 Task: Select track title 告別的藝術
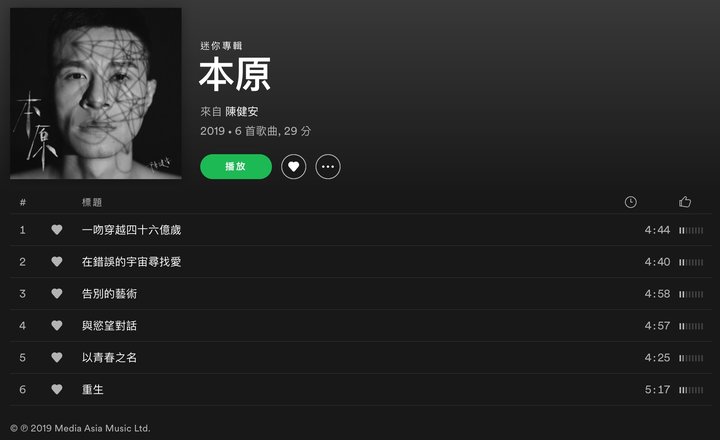(109, 293)
